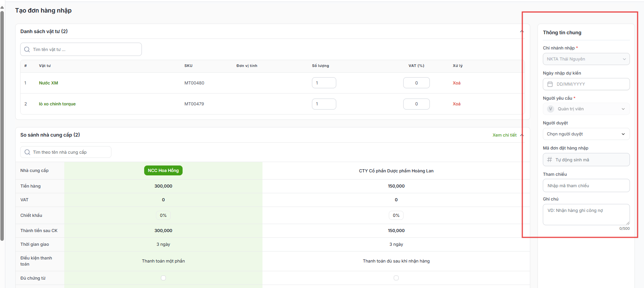The image size is (644, 288).
Task: Collapse the So sánh nhà cung cấp chevron
Action: [x=522, y=135]
